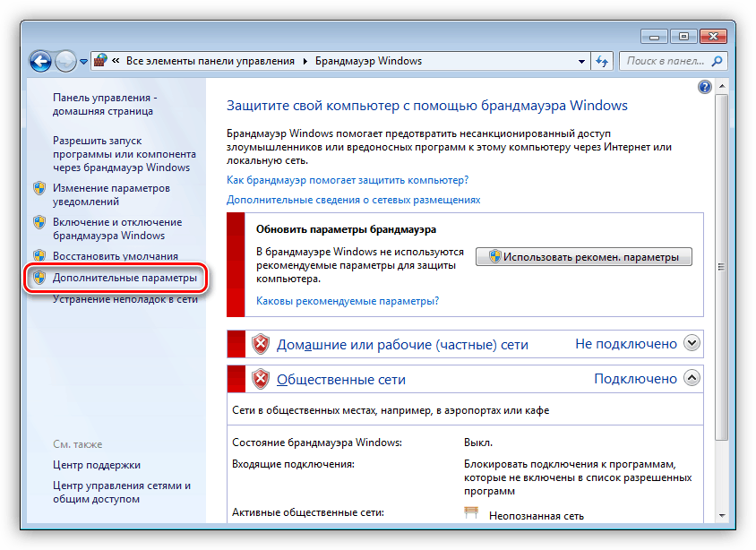The height and width of the screenshot is (550, 756).
Task: Expand the Домашние или рабочие сети section
Action: pos(691,343)
